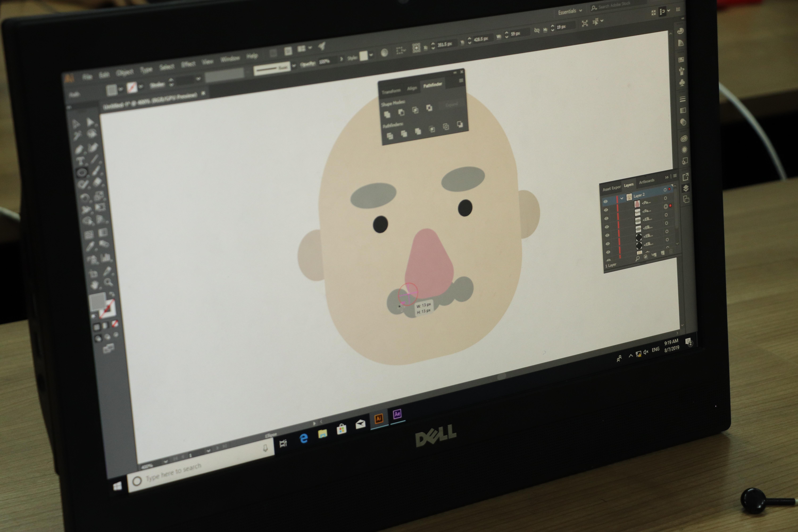798x532 pixels.
Task: Delete selection trash icon in Layers panel
Action: click(x=671, y=251)
